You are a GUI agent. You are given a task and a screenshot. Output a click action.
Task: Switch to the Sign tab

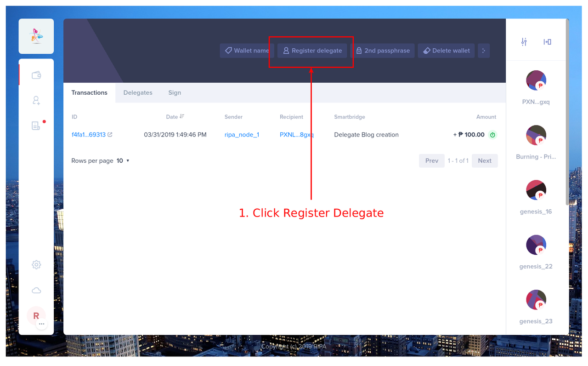tap(175, 92)
